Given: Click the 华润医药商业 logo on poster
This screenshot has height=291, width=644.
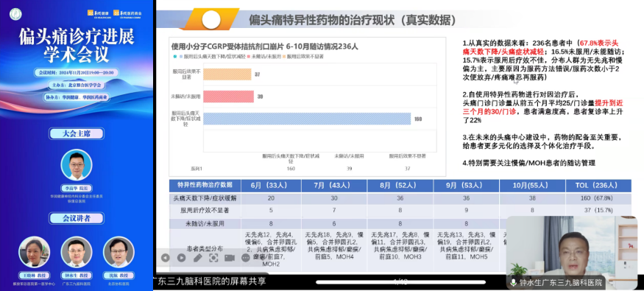Looking at the screenshot, I should click(128, 15).
